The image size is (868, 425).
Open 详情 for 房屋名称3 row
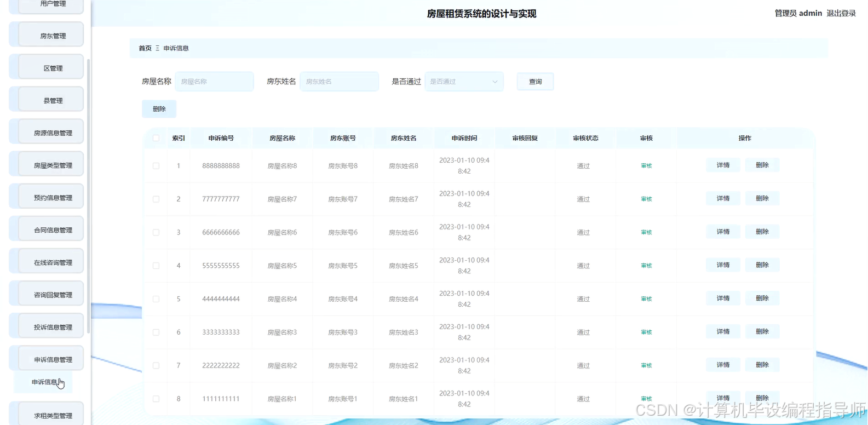(x=723, y=331)
